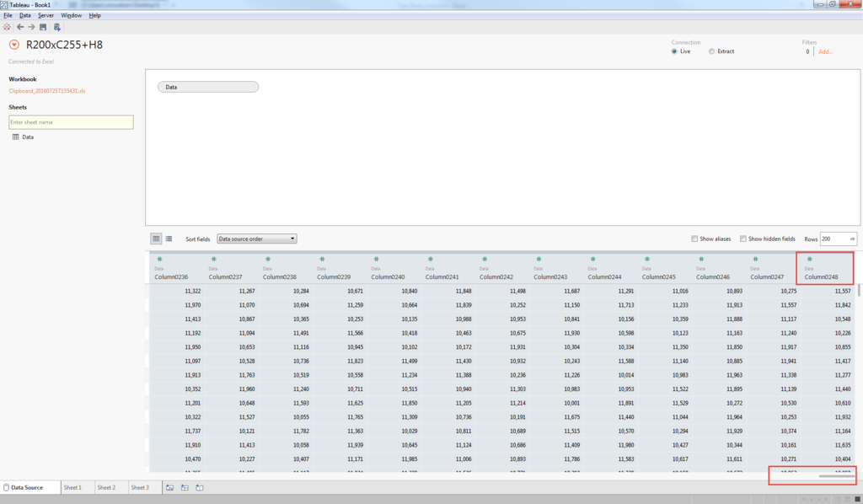Click the Column0244 header name
The image size is (863, 504).
pos(604,276)
